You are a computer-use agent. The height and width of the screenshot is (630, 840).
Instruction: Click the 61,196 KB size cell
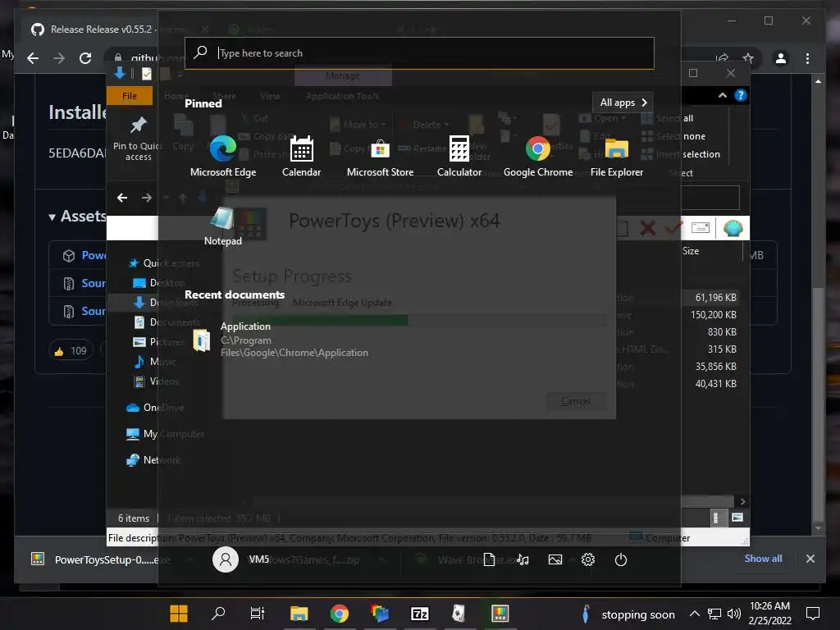point(715,297)
